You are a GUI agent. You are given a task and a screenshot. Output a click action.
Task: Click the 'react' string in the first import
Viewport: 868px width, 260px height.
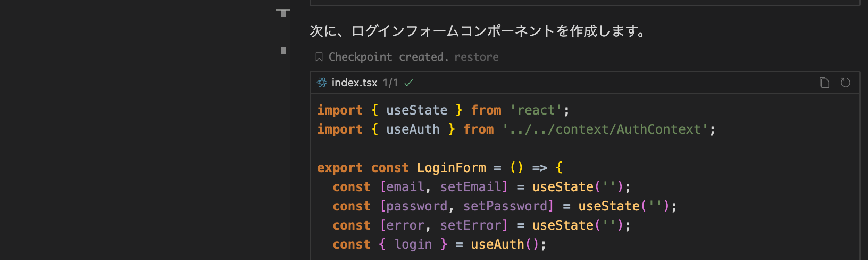[536, 110]
